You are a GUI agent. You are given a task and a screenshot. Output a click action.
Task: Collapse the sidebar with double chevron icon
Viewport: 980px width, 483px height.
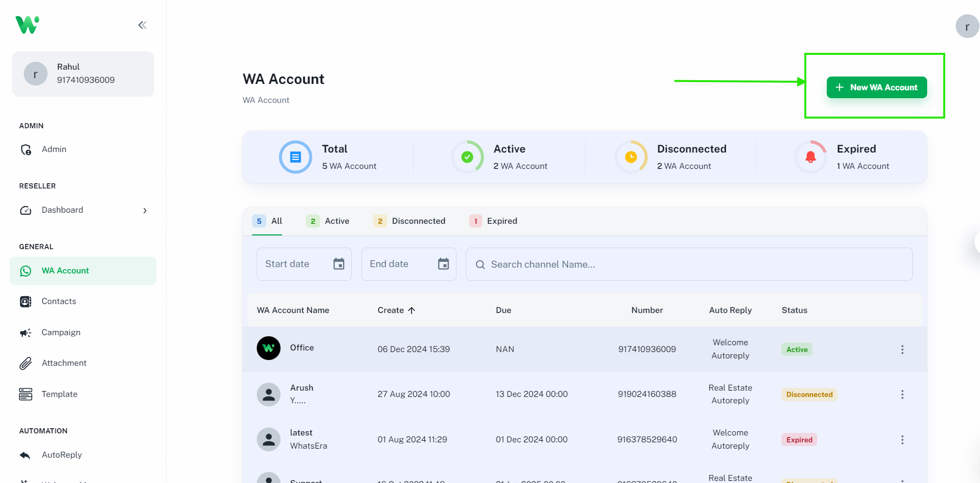coord(142,25)
